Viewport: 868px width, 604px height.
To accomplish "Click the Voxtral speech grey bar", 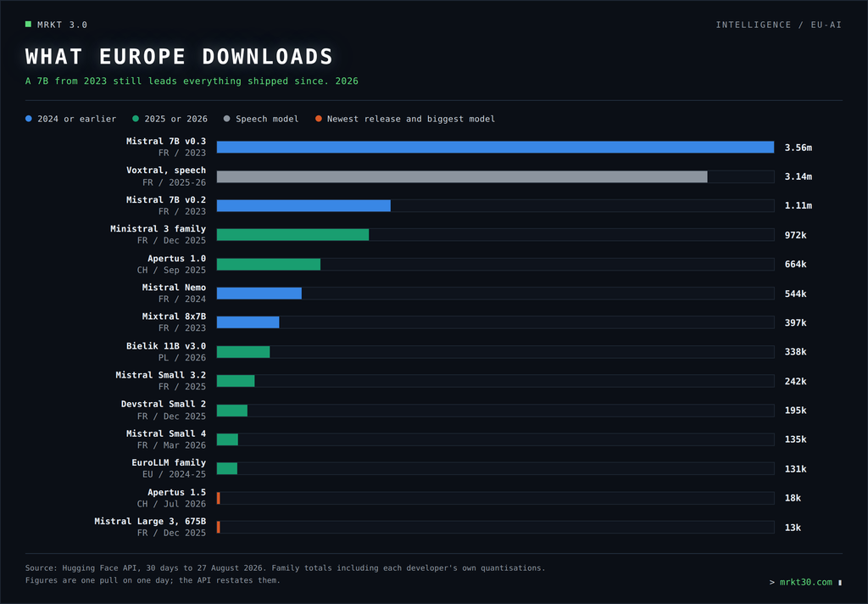I will tap(462, 176).
